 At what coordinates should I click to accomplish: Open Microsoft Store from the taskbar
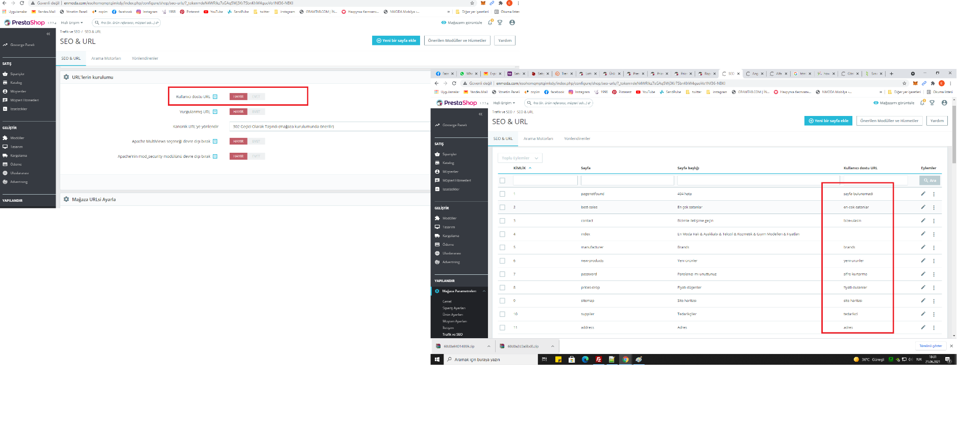coord(572,360)
